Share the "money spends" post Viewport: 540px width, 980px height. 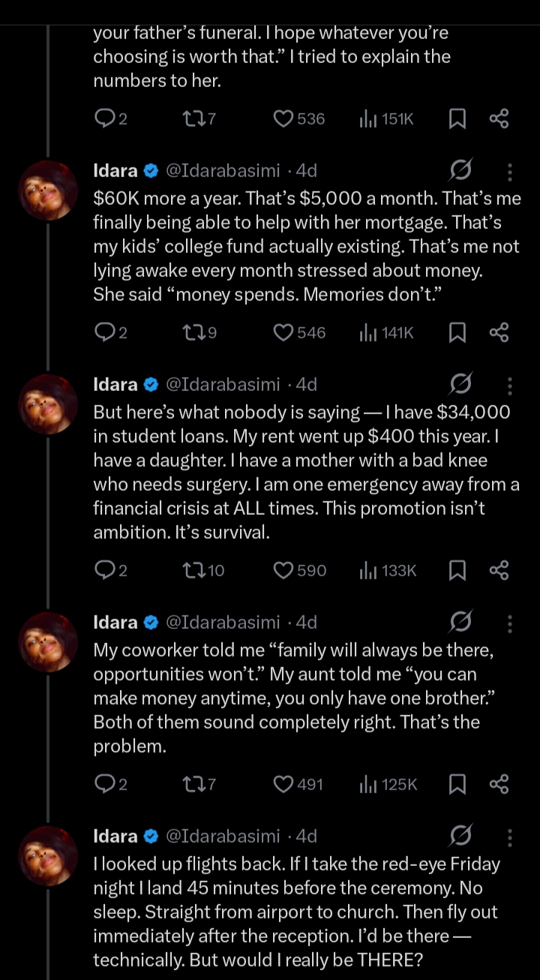pyautogui.click(x=499, y=332)
